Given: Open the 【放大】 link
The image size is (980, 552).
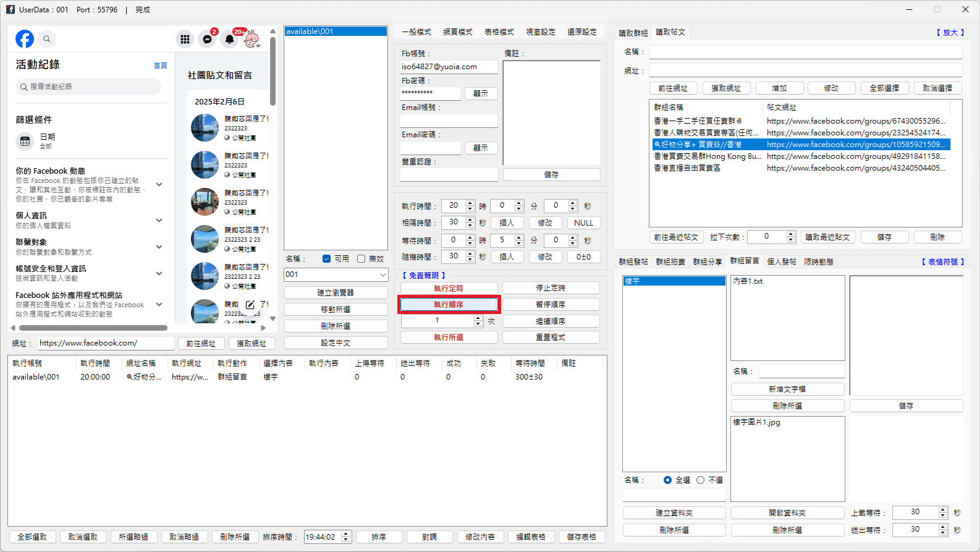Looking at the screenshot, I should pos(950,33).
